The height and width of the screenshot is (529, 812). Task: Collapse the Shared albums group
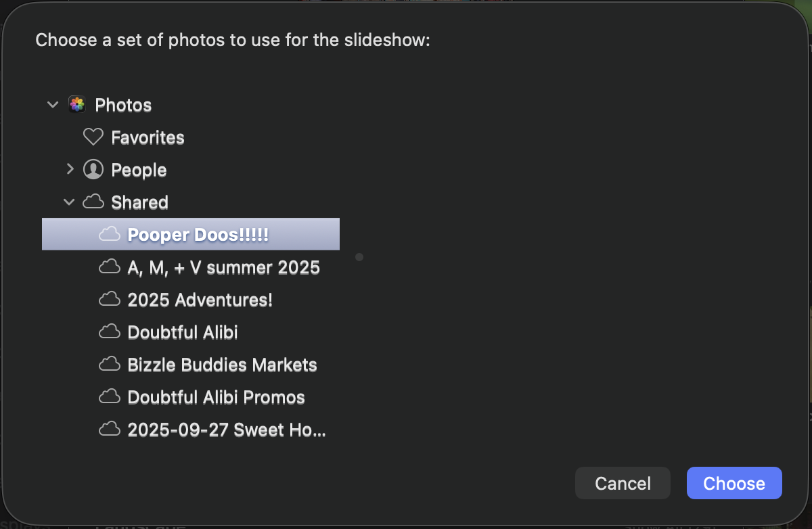[69, 202]
